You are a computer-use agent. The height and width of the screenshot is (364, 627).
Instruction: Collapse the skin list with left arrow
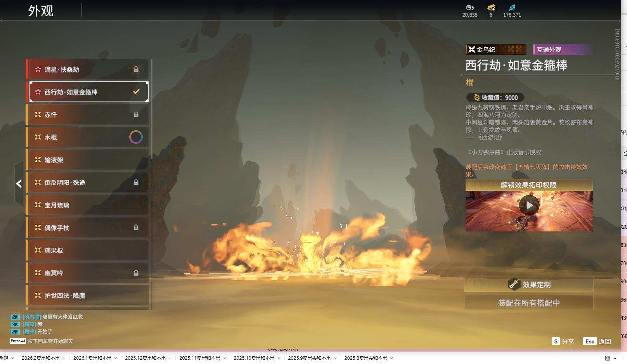(19, 183)
